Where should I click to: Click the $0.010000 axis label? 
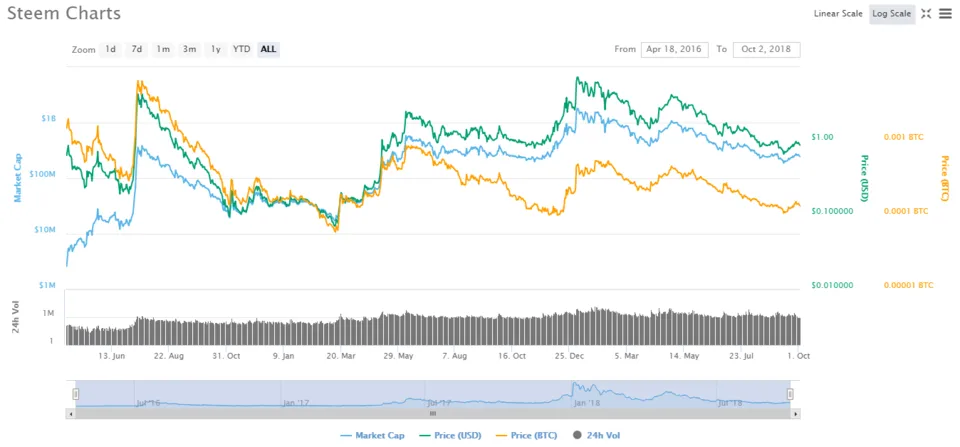click(833, 285)
